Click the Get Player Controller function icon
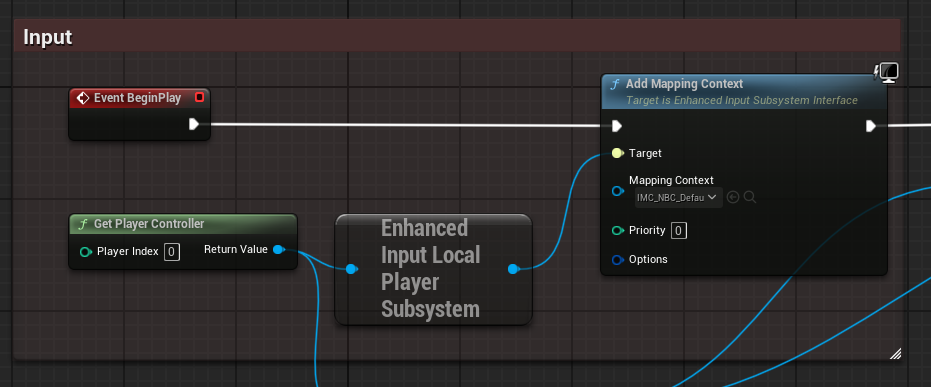 click(x=83, y=224)
